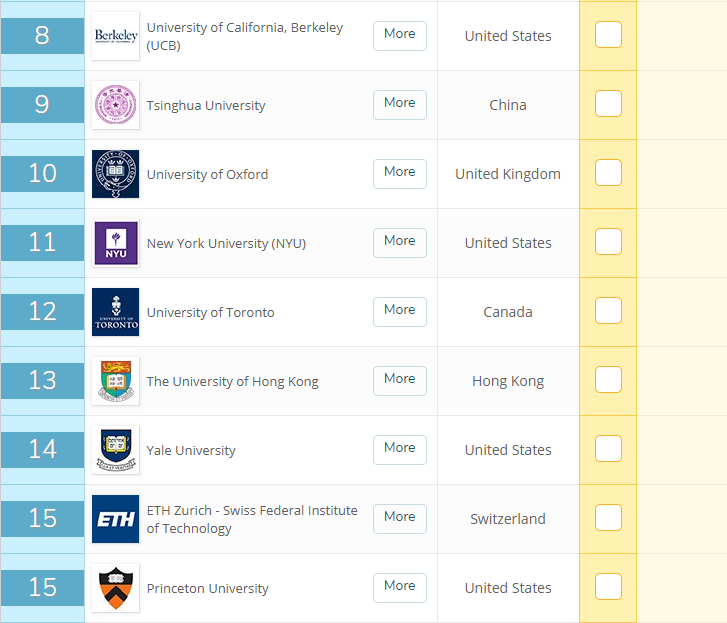Open the Tsinghua University name link

[206, 106]
